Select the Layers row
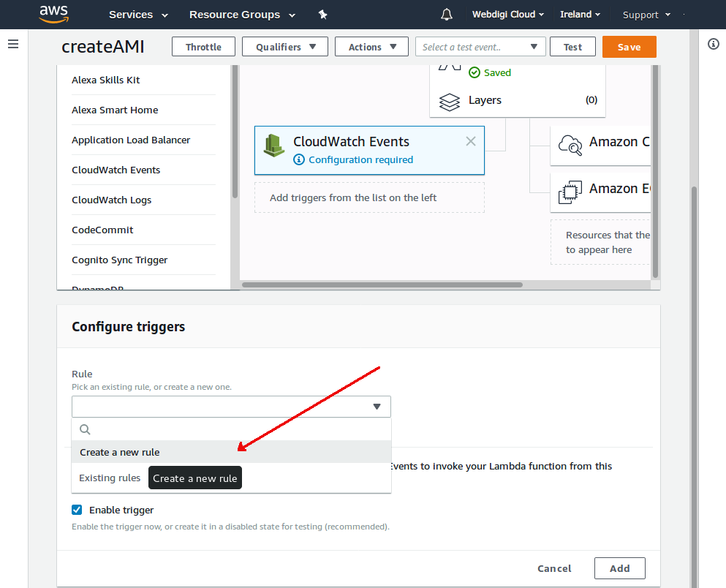The width and height of the screenshot is (726, 588). coord(518,100)
